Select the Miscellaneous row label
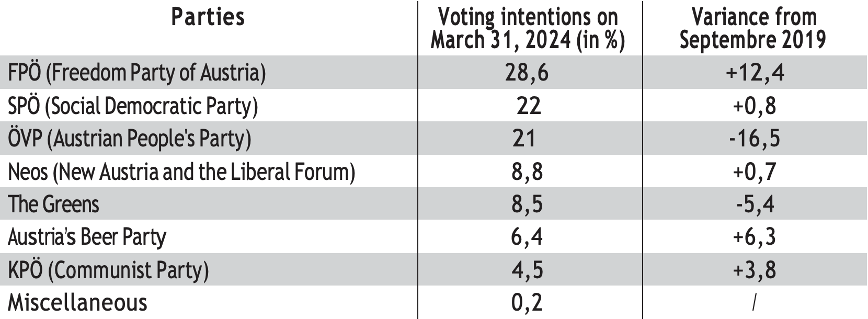Image resolution: width=868 pixels, height=319 pixels. (77, 303)
